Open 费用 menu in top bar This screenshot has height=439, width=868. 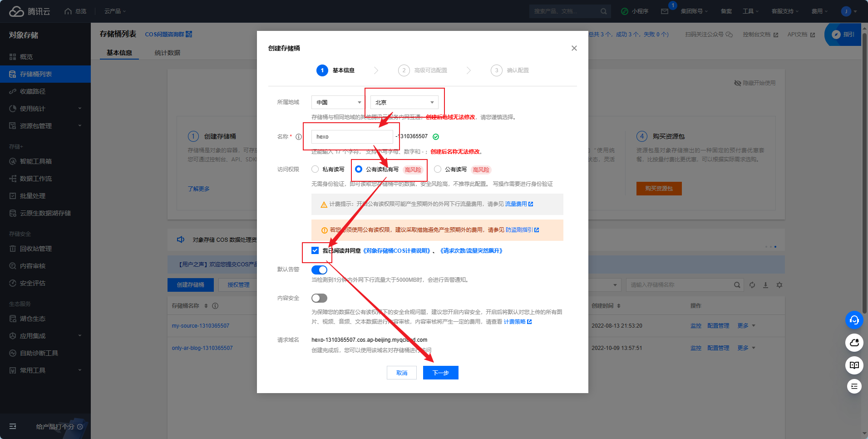click(819, 11)
